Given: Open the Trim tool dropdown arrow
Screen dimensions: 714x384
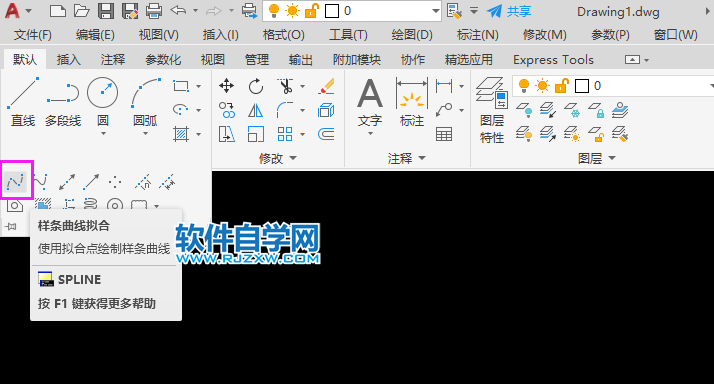Looking at the screenshot, I should click(x=302, y=86).
